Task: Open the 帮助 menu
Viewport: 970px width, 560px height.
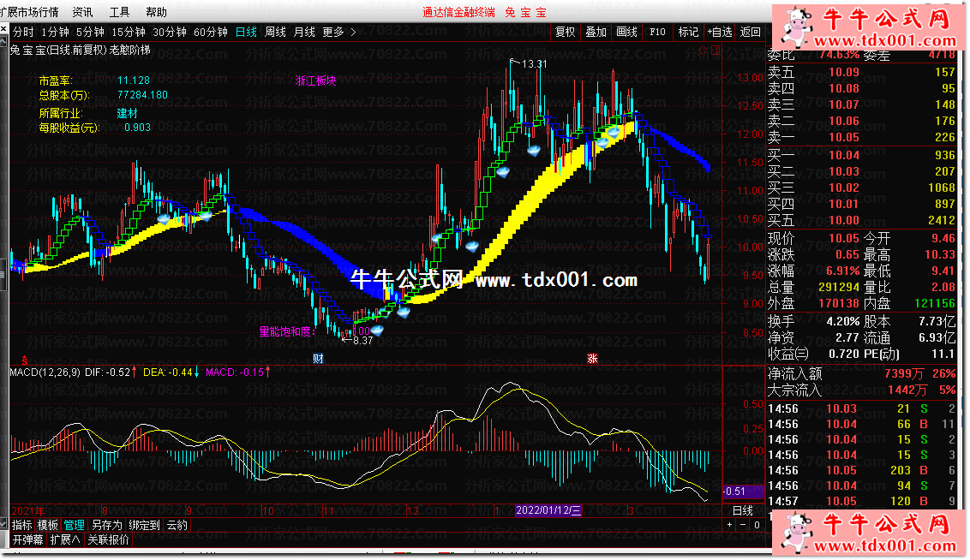Action: 157,12
